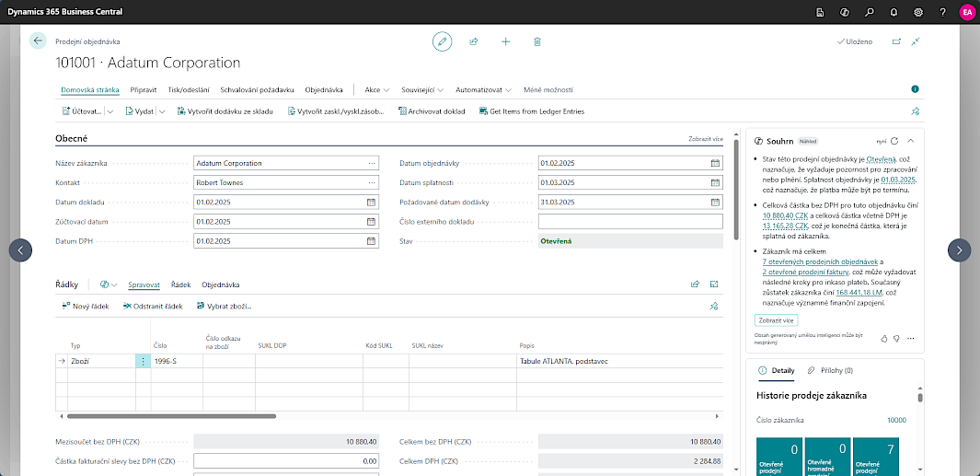Click the Číslo externího dokladu field
This screenshot has width=980, height=476.
[629, 221]
